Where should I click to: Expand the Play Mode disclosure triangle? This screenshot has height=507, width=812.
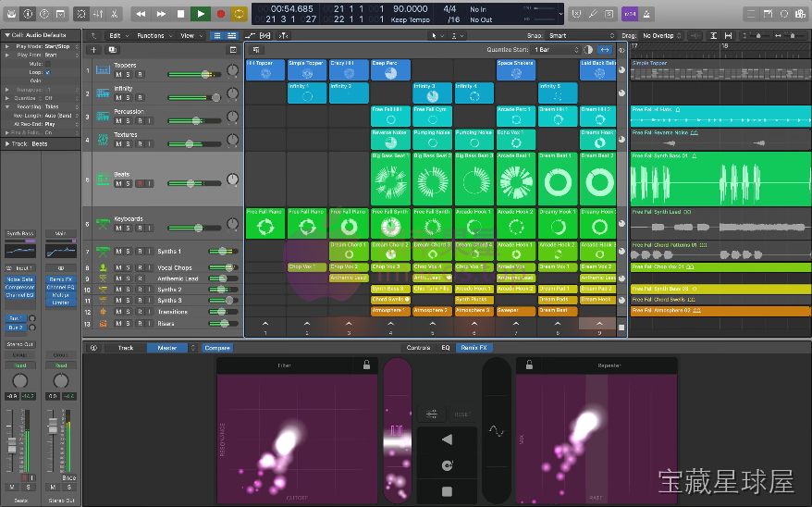(x=7, y=46)
